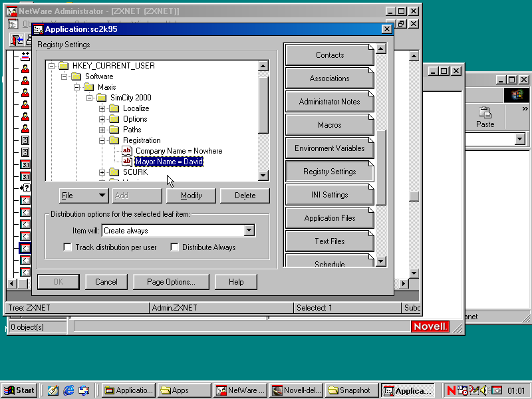
Task: Collapse the Registration key
Action: [x=102, y=140]
